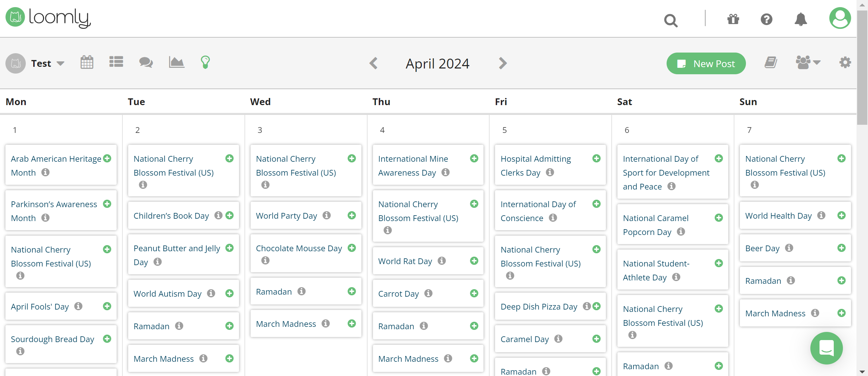
Task: Open the interactions chat bubble view
Action: click(145, 62)
